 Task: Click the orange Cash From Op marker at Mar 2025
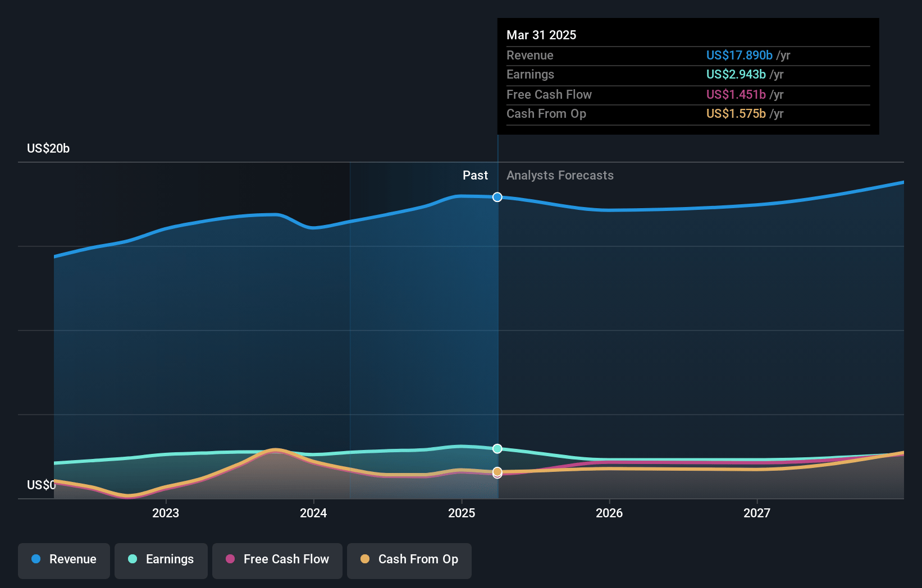[x=497, y=471]
